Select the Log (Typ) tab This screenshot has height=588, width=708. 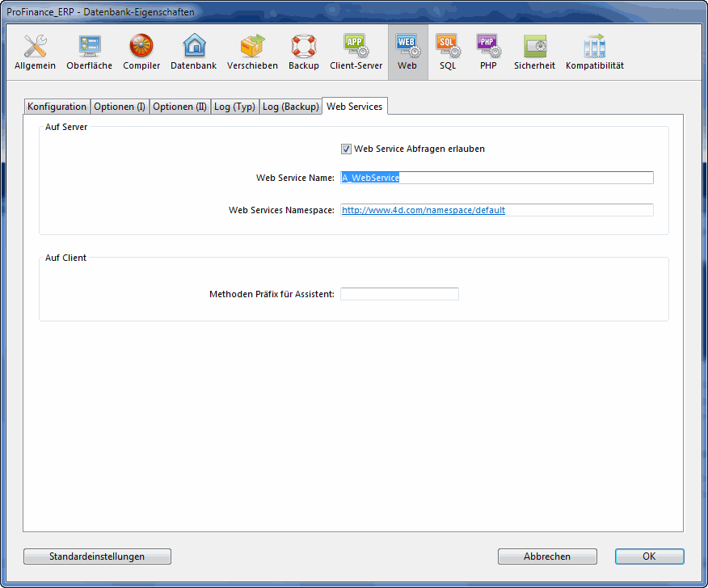234,107
